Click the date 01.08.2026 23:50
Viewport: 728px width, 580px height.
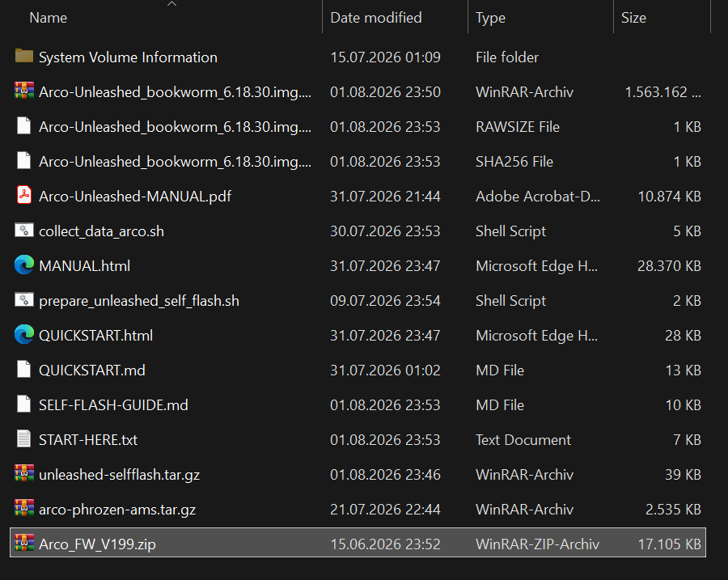(x=385, y=92)
